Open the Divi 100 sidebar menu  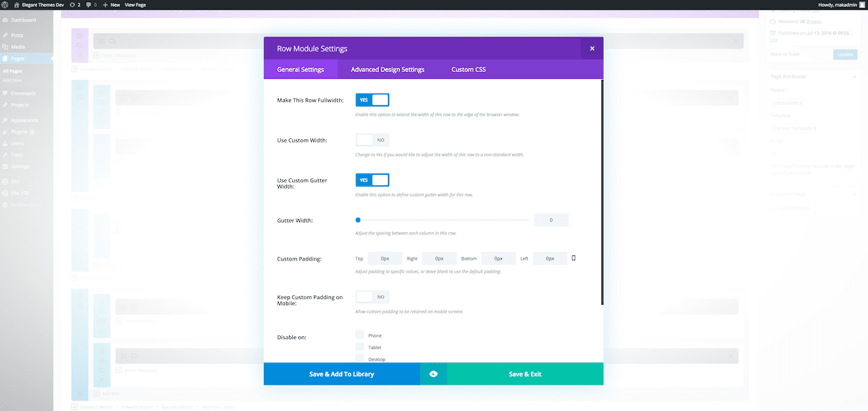18,193
